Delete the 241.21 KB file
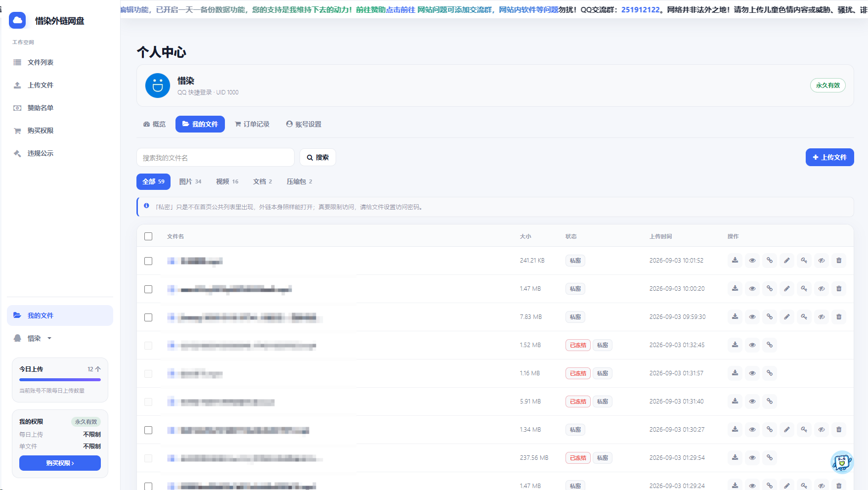This screenshot has height=490, width=868. tap(839, 261)
